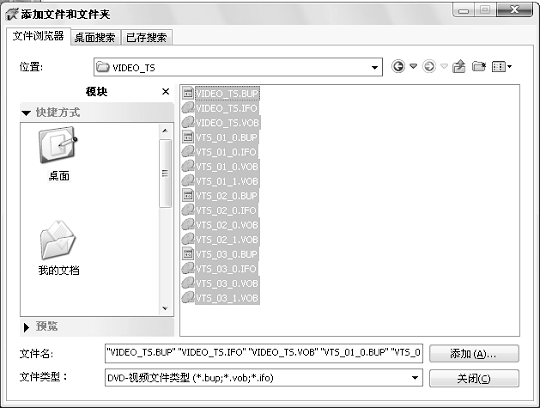
Task: Click the shortcuts panel scrollbar down arrow
Action: click(x=165, y=308)
